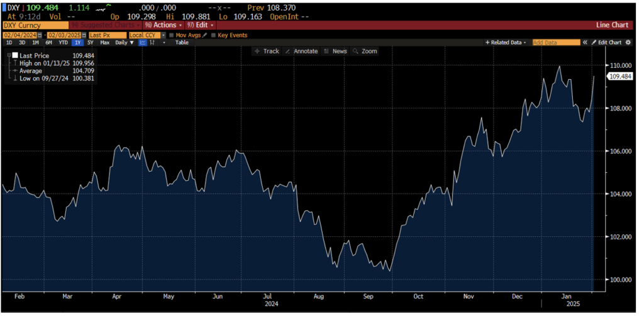Select the line chart type icon
The width and height of the screenshot is (644, 316).
coord(143,42)
